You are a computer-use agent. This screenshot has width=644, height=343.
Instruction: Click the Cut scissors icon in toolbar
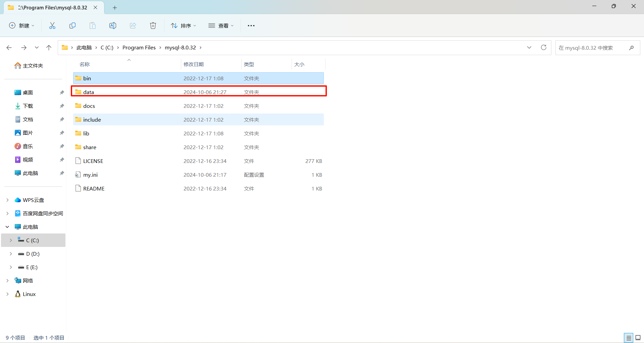coord(52,26)
